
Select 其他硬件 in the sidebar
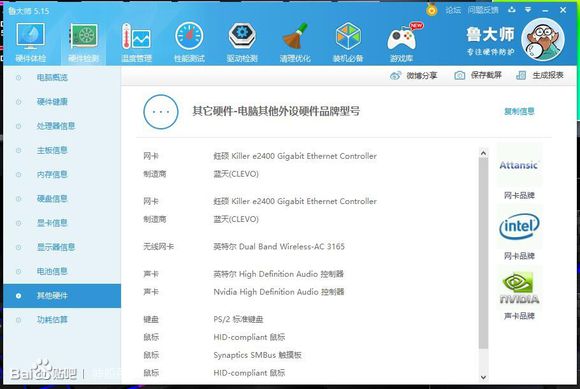(x=62, y=296)
